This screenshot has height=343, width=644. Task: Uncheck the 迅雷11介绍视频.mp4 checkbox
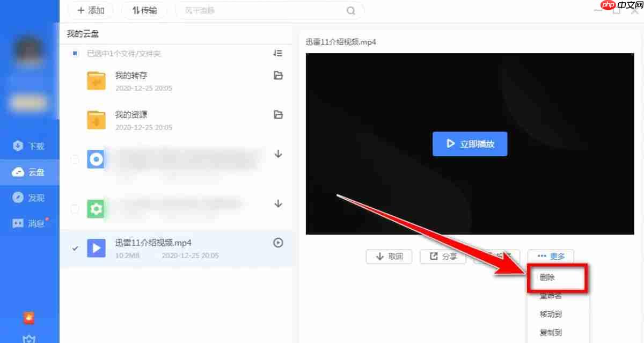[x=75, y=249]
